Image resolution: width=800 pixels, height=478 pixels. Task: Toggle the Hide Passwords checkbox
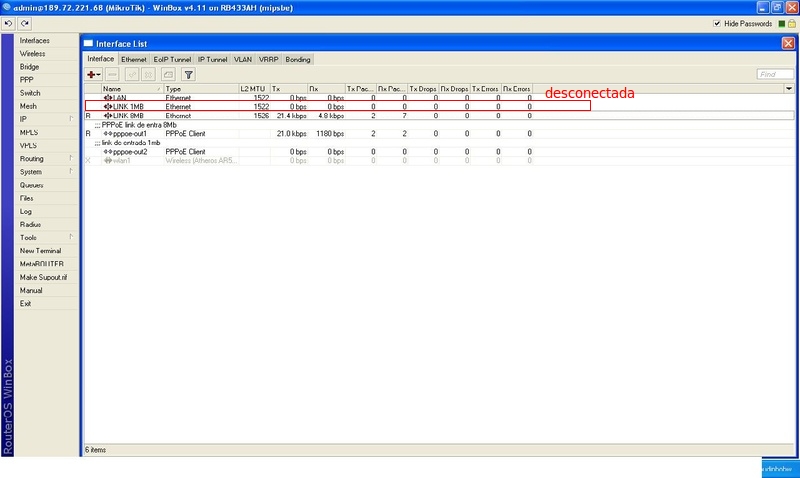coord(717,23)
